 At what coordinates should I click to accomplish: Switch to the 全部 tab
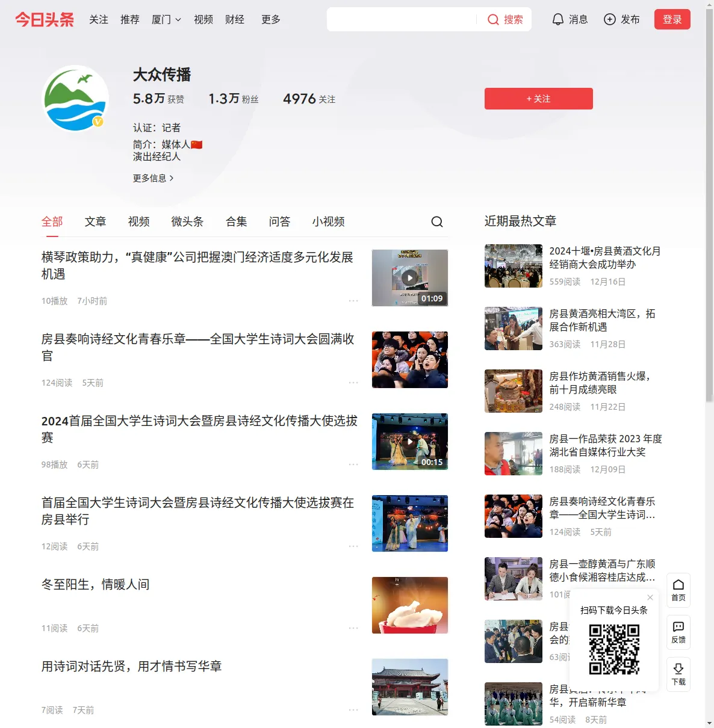tap(52, 221)
